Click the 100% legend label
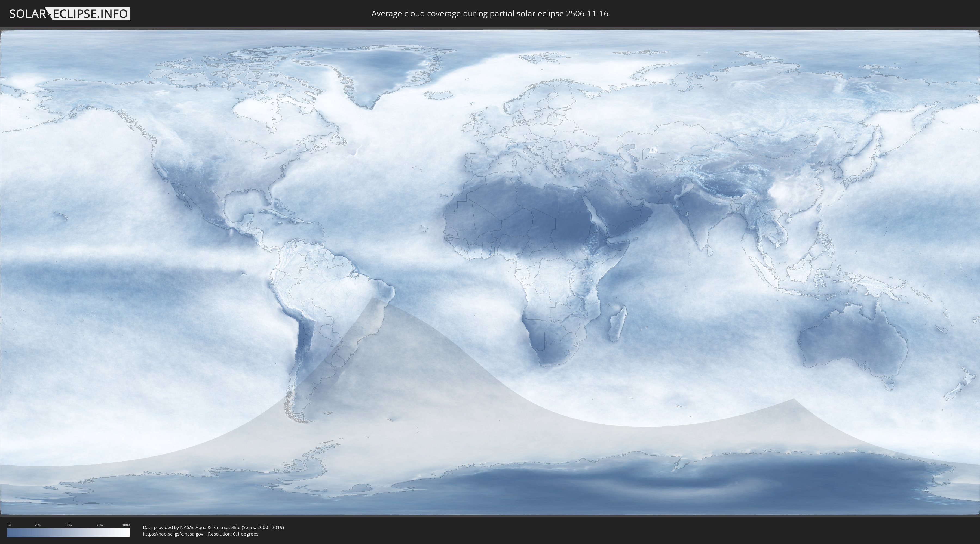980x544 pixels. pyautogui.click(x=126, y=525)
